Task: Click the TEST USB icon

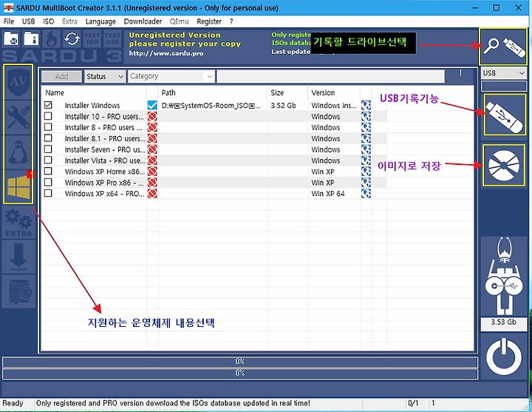Action: [112, 38]
